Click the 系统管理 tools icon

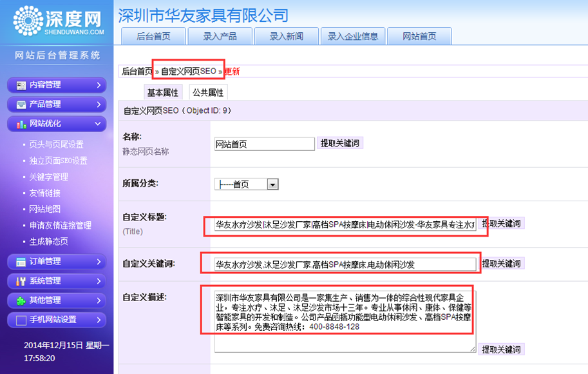pyautogui.click(x=21, y=281)
